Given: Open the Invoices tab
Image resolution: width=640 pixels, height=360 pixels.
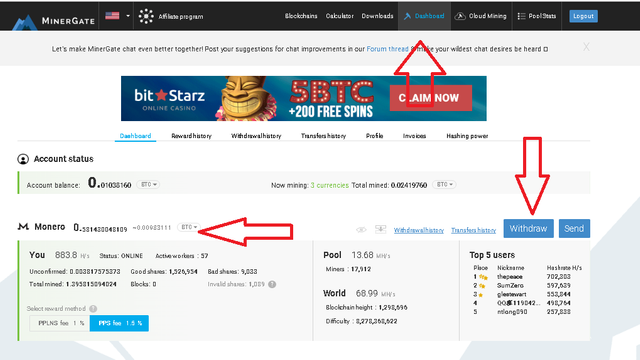Looking at the screenshot, I should click(414, 136).
